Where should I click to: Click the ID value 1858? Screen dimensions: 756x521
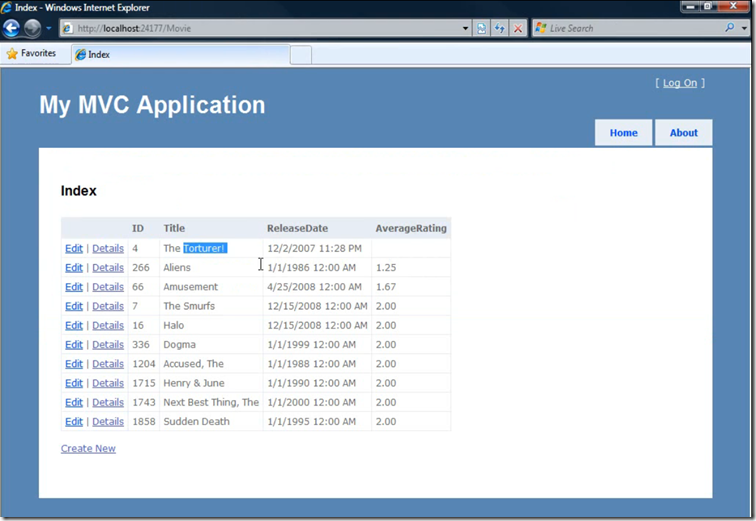coord(144,422)
